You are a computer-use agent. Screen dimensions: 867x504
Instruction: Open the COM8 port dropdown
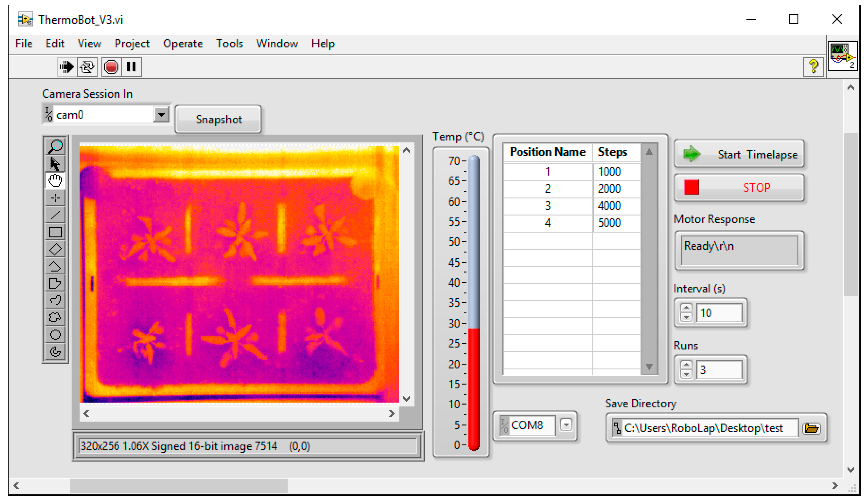pyautogui.click(x=566, y=425)
